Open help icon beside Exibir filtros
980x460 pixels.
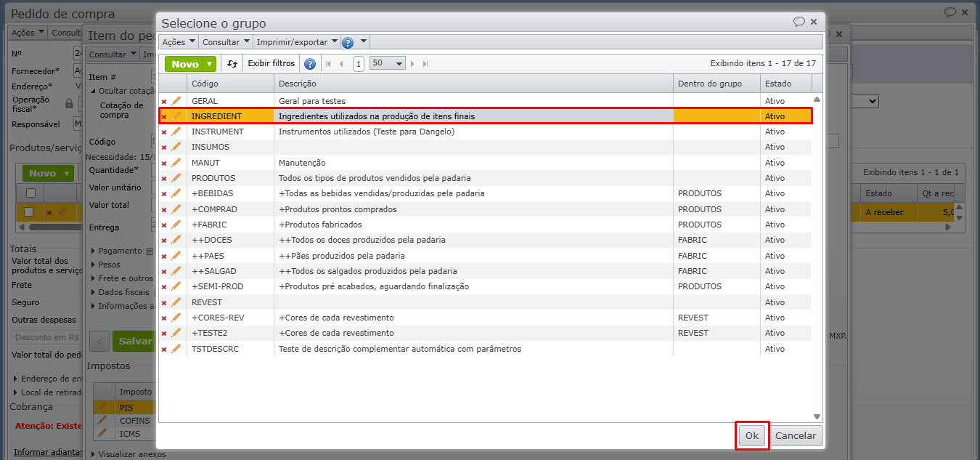point(309,64)
